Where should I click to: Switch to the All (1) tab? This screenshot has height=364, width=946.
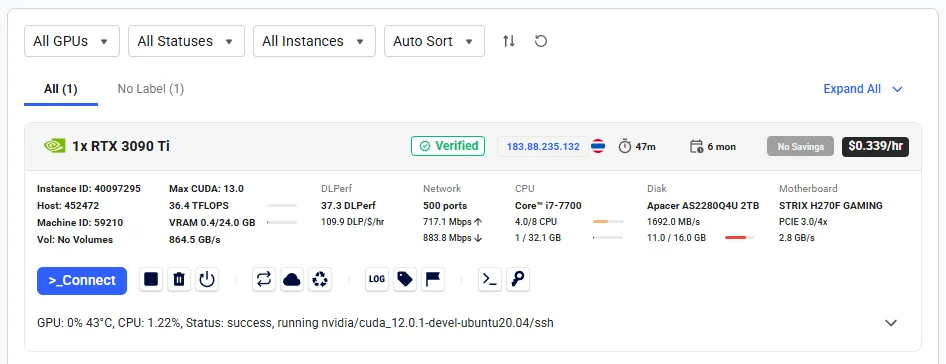[61, 89]
